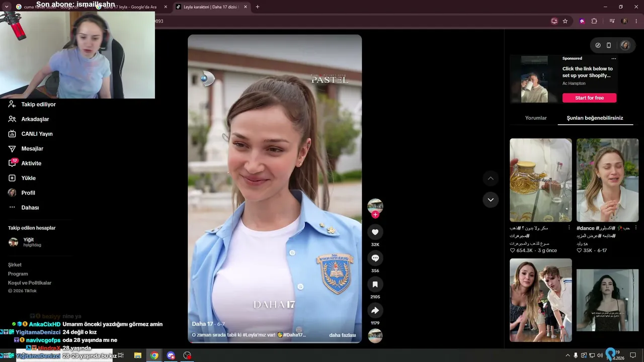Show hidden system tray icons chevron

tap(568, 355)
